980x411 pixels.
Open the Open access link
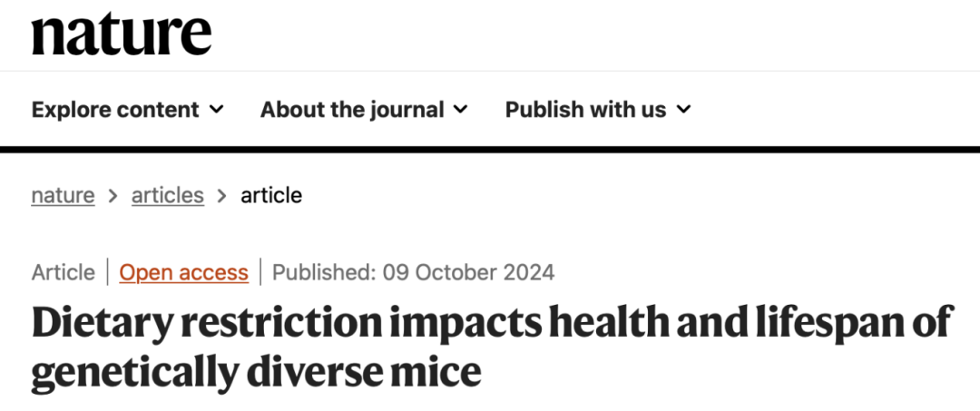click(183, 273)
